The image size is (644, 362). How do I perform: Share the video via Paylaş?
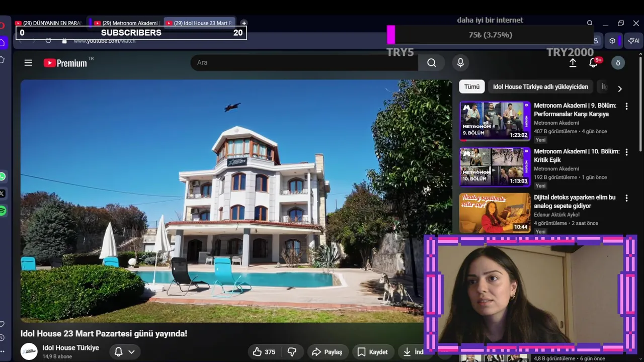pos(327,352)
